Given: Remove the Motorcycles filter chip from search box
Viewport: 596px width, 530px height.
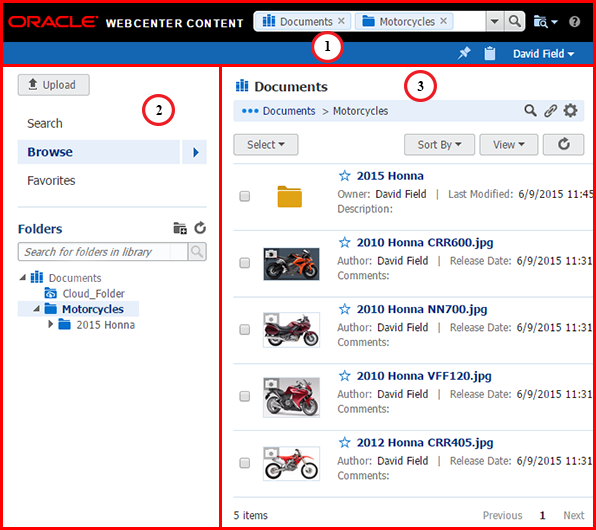Looking at the screenshot, I should click(x=444, y=21).
